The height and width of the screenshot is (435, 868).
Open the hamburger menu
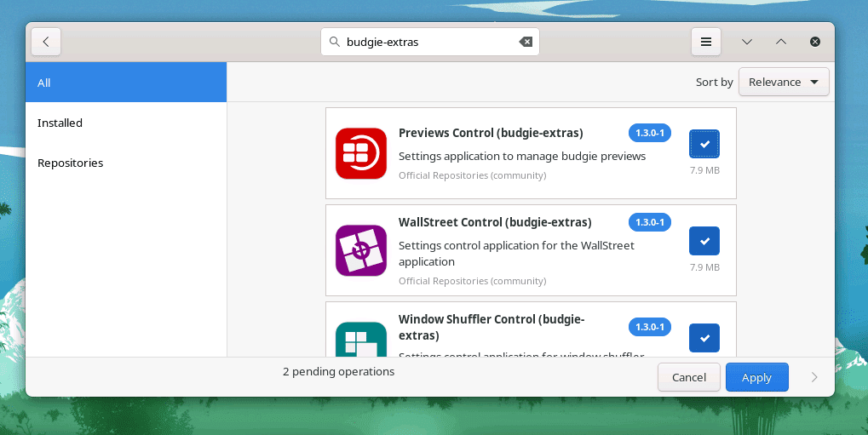(706, 42)
